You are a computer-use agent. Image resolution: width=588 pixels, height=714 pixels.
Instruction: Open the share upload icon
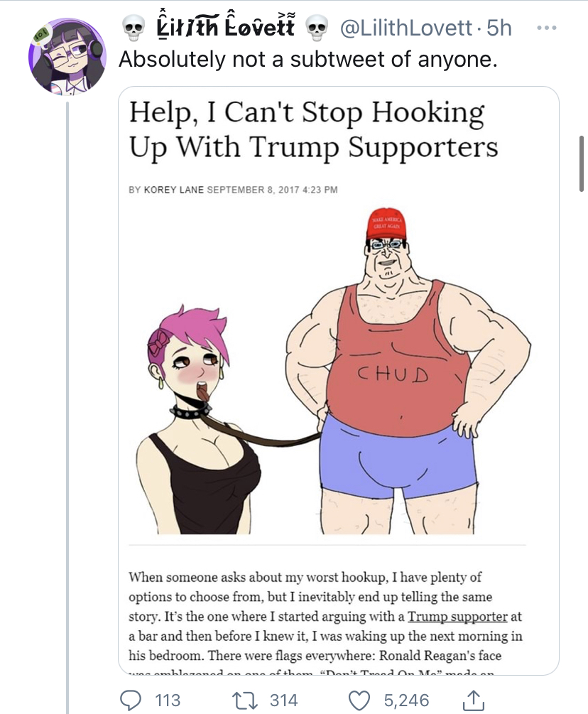pyautogui.click(x=474, y=700)
